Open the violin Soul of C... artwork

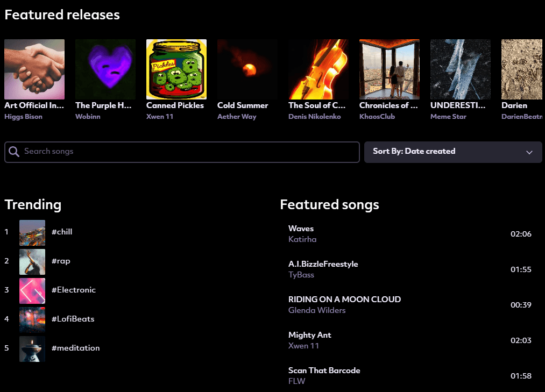click(x=318, y=69)
